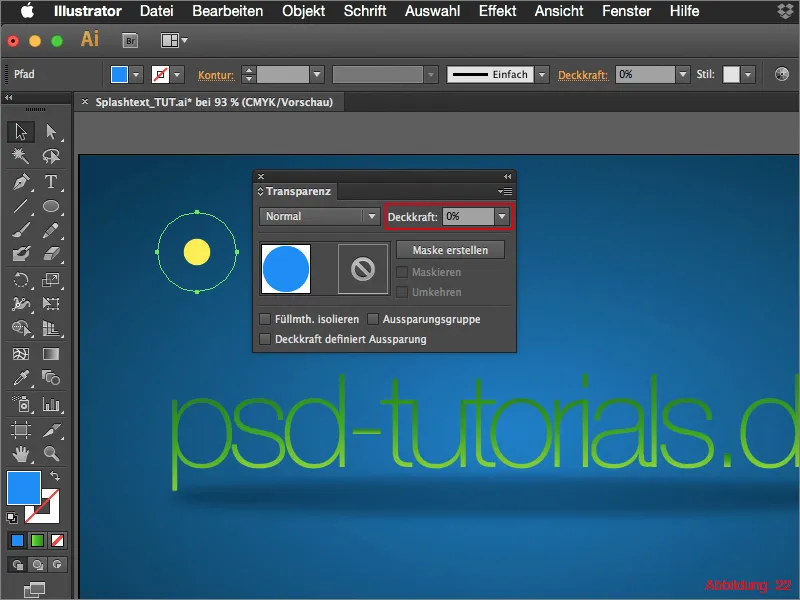The height and width of the screenshot is (600, 800).
Task: Select the Artboard tool
Action: coord(21,430)
